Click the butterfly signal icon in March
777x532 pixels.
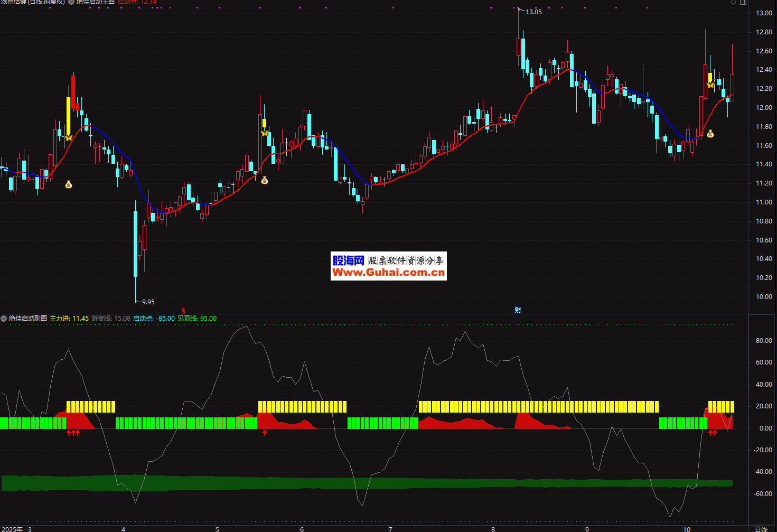68,138
